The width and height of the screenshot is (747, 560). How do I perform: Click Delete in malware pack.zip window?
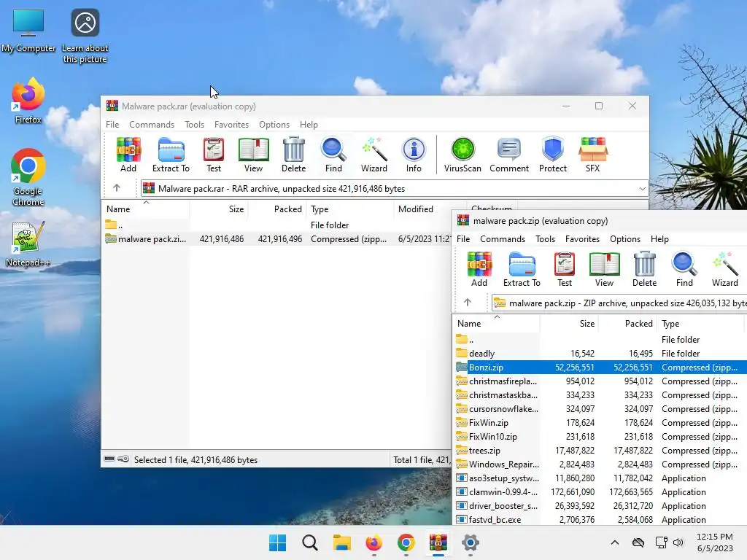point(645,270)
